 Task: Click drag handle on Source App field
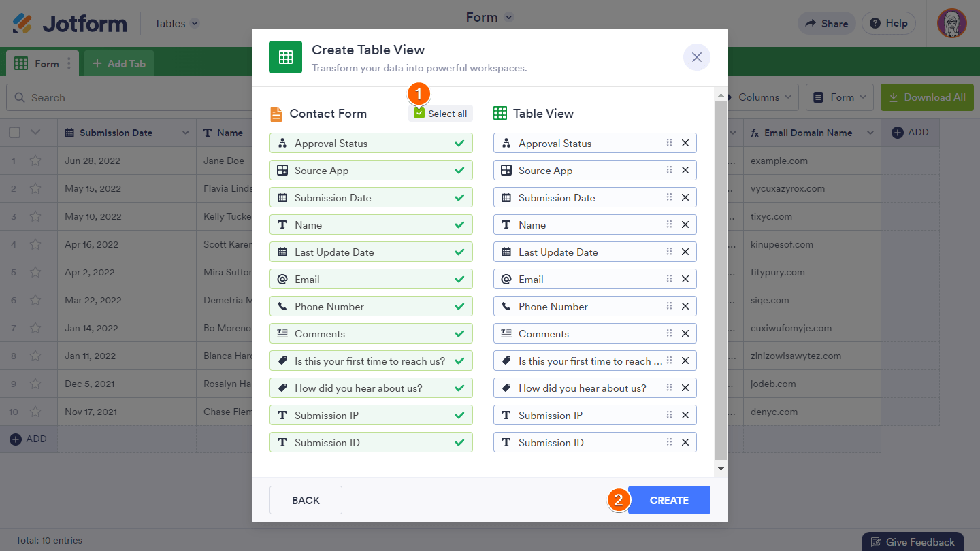[x=669, y=170]
